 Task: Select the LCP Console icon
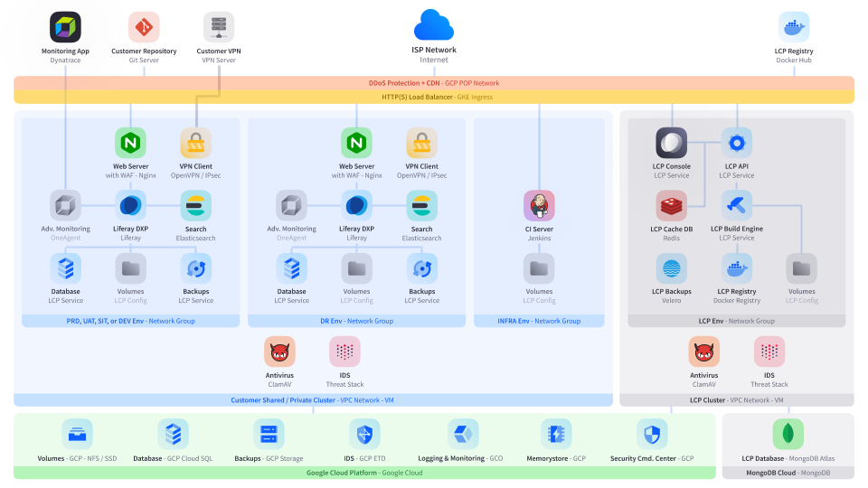[x=671, y=143]
